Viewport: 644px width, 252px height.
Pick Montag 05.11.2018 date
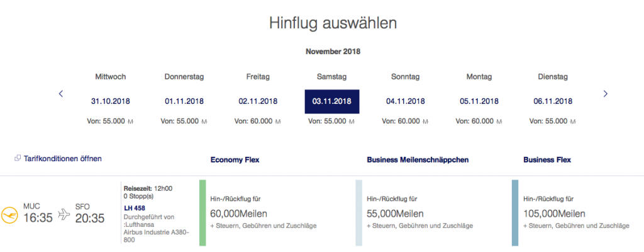pos(479,101)
